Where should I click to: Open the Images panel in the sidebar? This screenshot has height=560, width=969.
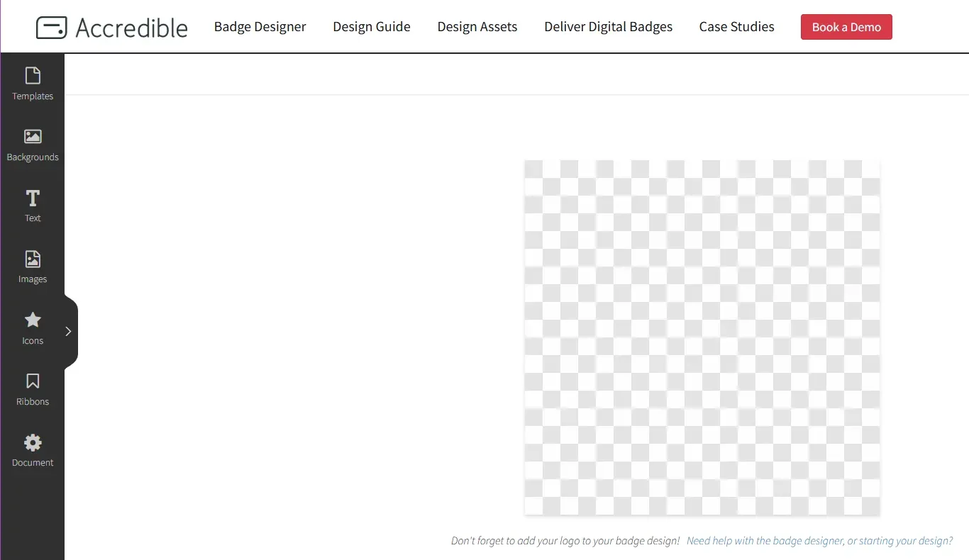tap(33, 267)
